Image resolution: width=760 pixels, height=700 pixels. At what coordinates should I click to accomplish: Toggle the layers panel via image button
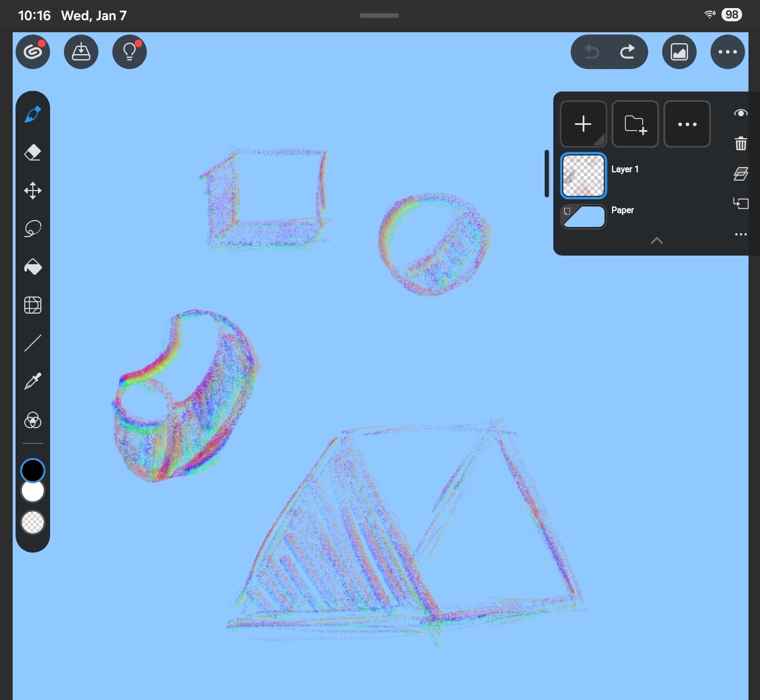(679, 52)
